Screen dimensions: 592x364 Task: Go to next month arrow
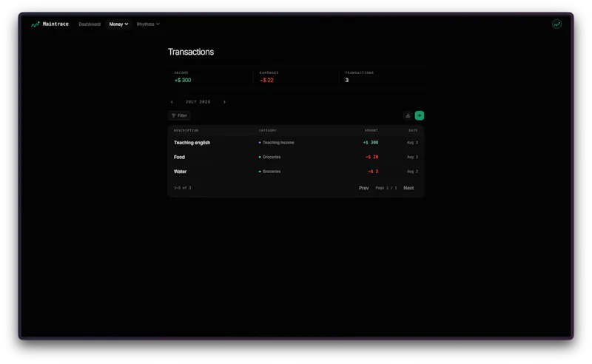click(x=224, y=102)
